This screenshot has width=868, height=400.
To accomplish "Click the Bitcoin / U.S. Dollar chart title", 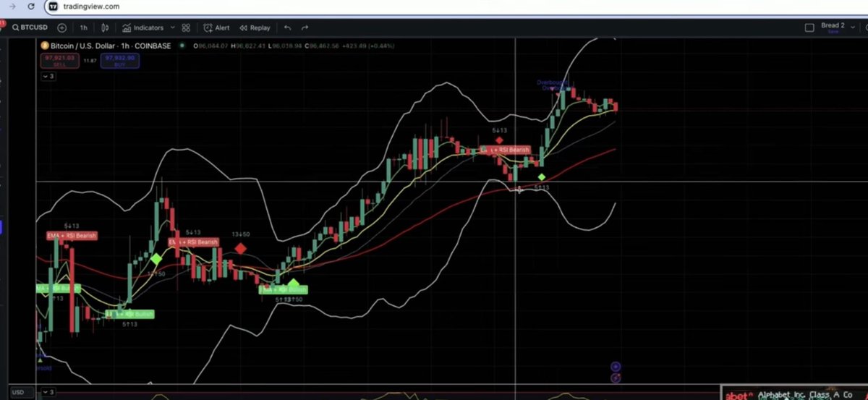I will [x=110, y=46].
